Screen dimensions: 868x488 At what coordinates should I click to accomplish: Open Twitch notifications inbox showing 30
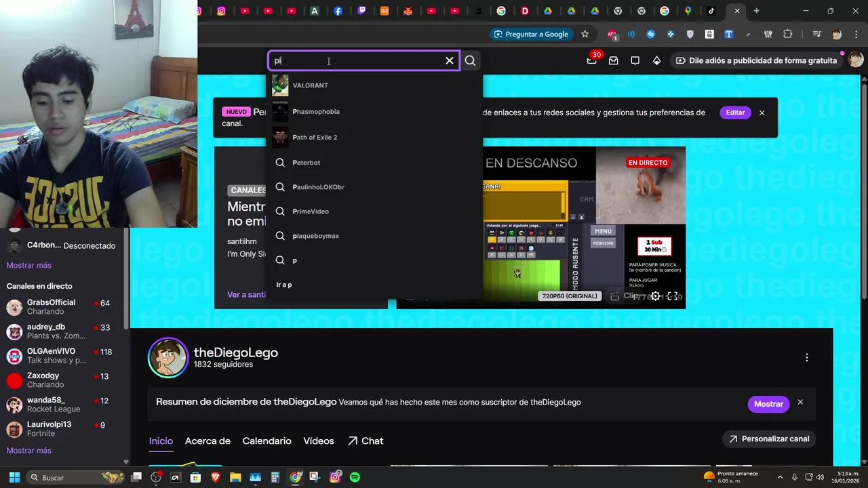[x=592, y=60]
